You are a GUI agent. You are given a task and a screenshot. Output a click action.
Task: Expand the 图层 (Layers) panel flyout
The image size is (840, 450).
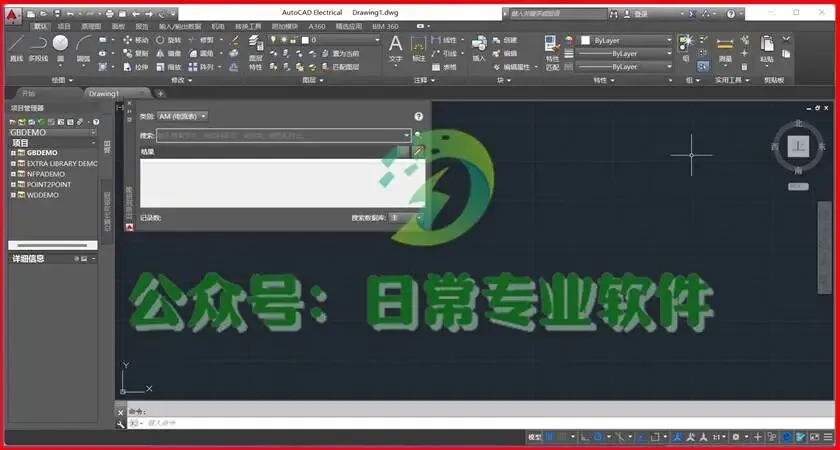313,80
